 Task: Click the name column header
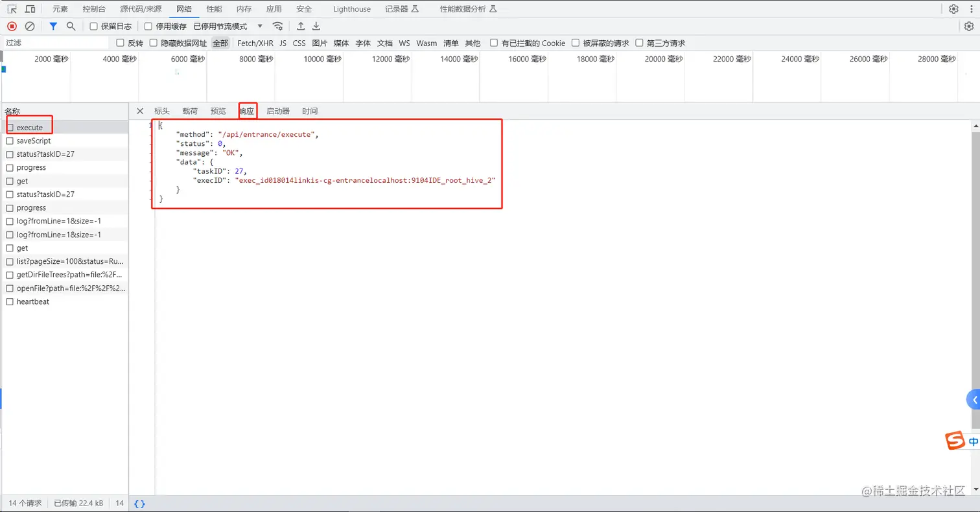tap(64, 111)
